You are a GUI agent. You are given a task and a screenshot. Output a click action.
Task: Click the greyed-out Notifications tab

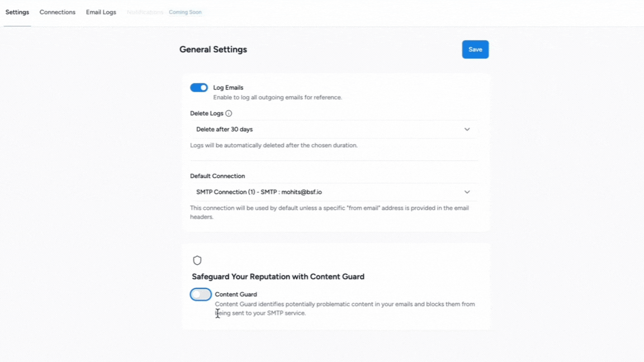tap(145, 12)
